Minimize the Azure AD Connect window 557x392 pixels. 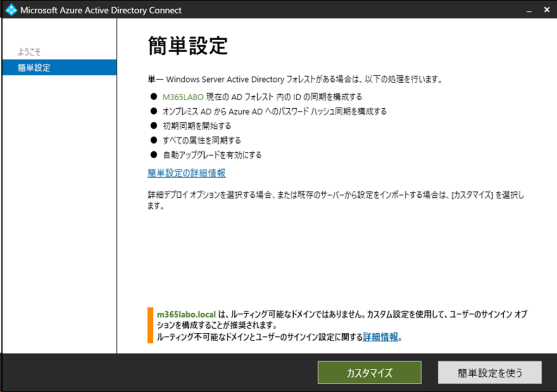[x=529, y=10]
